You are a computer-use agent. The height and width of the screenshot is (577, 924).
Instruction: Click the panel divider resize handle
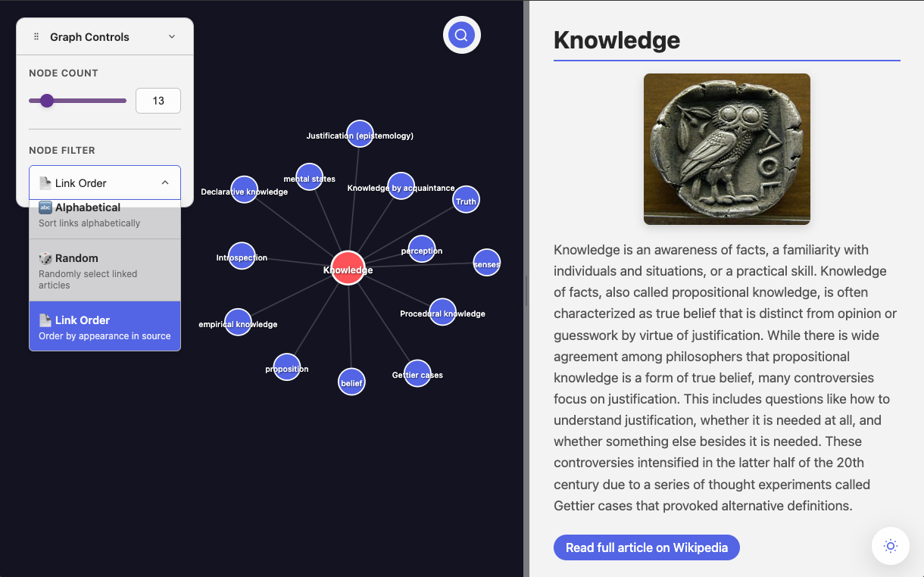click(x=526, y=288)
